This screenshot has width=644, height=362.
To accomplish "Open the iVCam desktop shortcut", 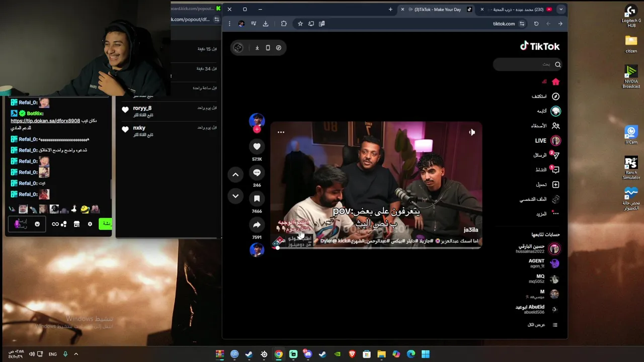I will 631,136.
